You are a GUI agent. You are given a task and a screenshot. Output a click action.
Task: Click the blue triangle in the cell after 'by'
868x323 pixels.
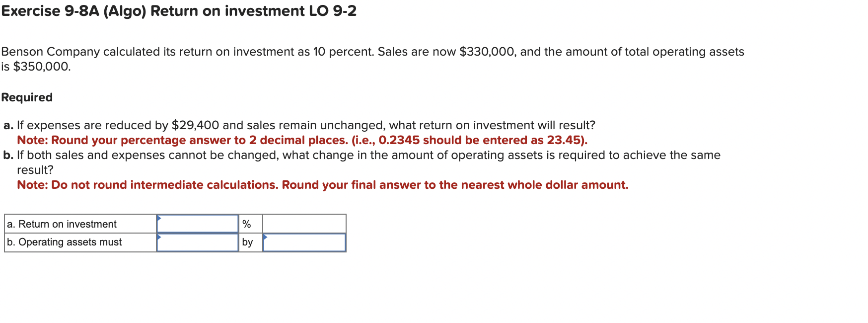tap(266, 237)
